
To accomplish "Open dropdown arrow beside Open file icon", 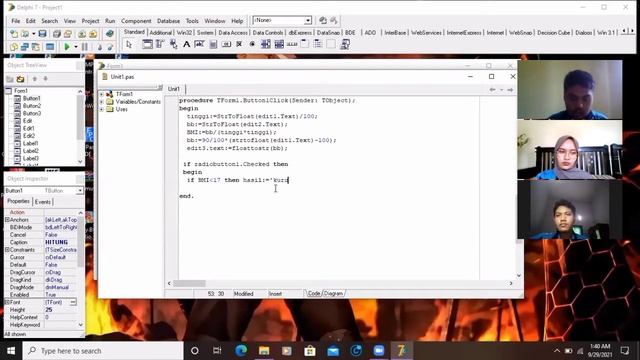I will pos(33,33).
